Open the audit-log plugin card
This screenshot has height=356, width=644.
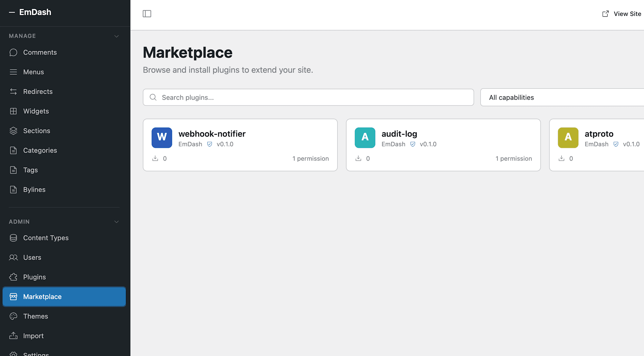click(x=443, y=145)
